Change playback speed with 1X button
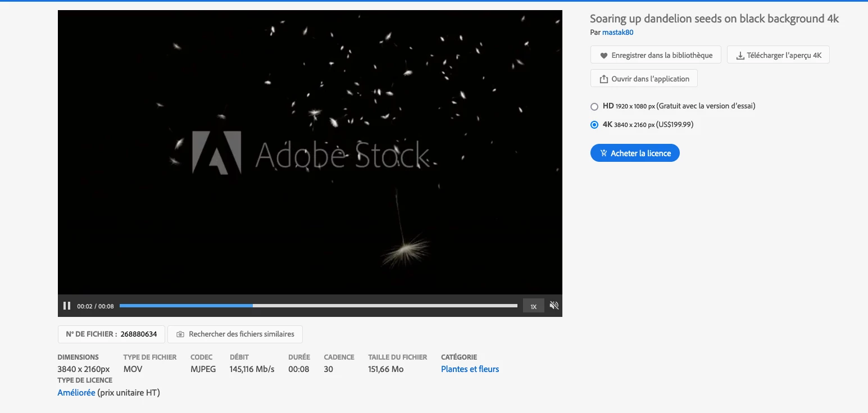The width and height of the screenshot is (868, 413). (534, 306)
